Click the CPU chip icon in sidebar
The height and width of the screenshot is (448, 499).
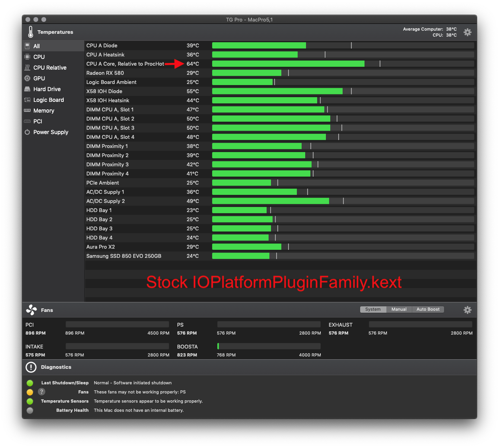pos(27,56)
